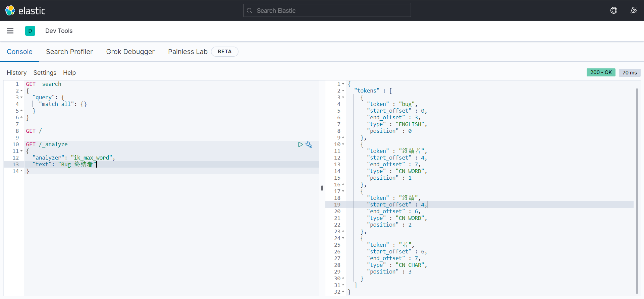
Task: Click the "text": "Bug 终结者" line
Action: click(x=64, y=165)
